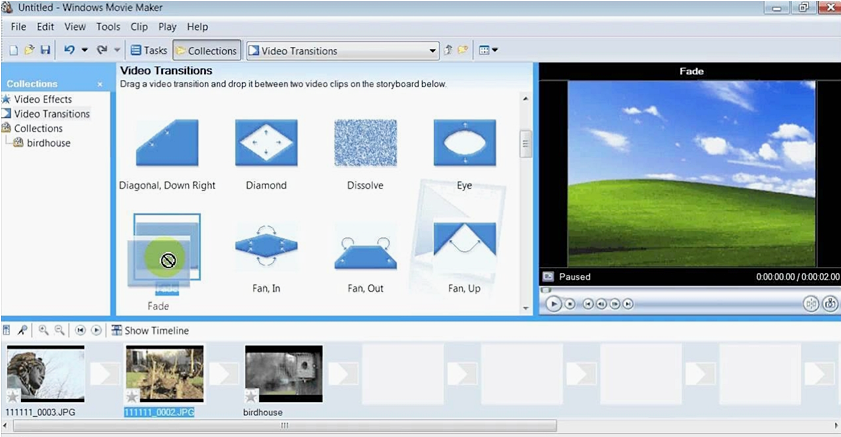
Task: Click transitions list scroll down arrow
Action: pos(526,308)
